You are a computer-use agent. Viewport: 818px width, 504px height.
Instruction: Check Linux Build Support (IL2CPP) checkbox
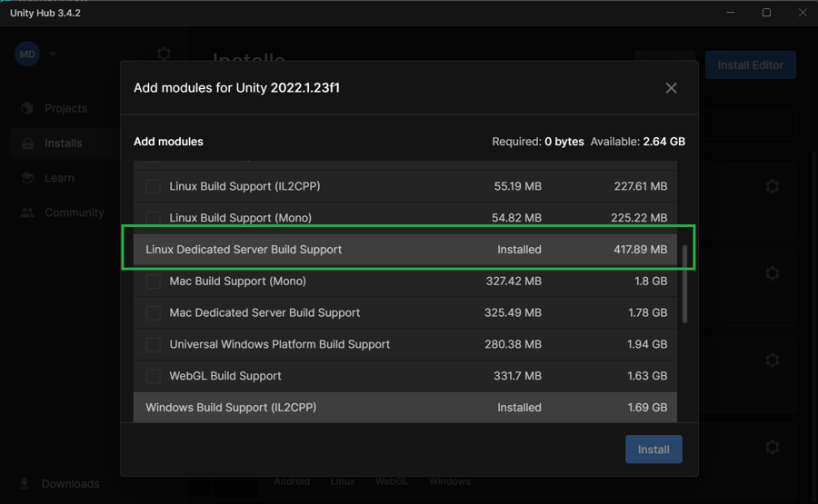[x=153, y=186]
